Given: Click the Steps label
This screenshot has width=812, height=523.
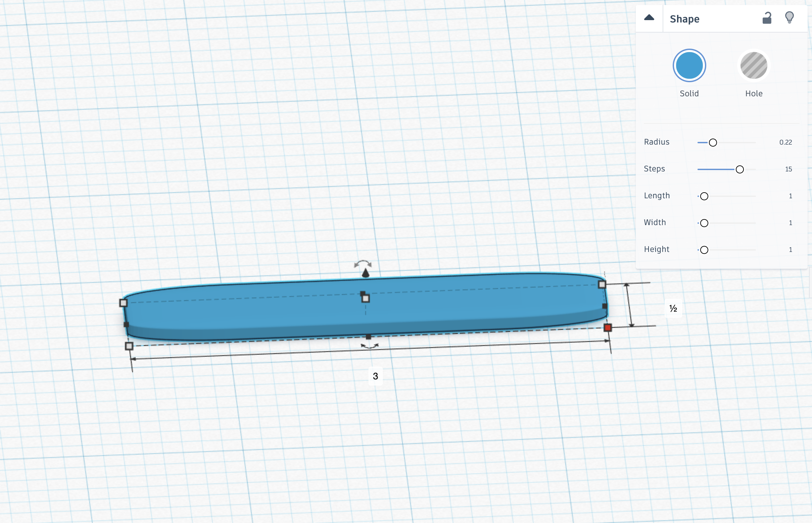Looking at the screenshot, I should coord(654,169).
